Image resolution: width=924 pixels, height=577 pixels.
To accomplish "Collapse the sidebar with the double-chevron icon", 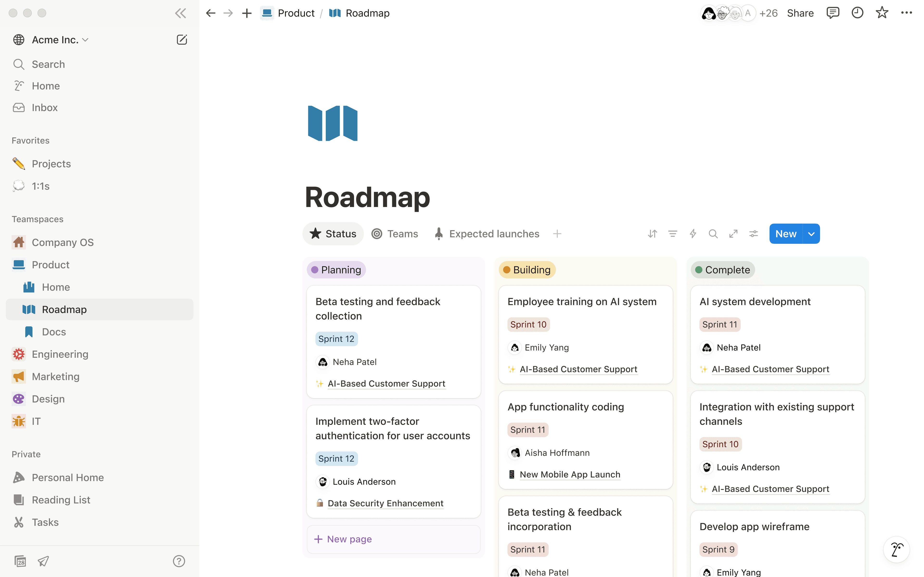I will click(x=180, y=13).
